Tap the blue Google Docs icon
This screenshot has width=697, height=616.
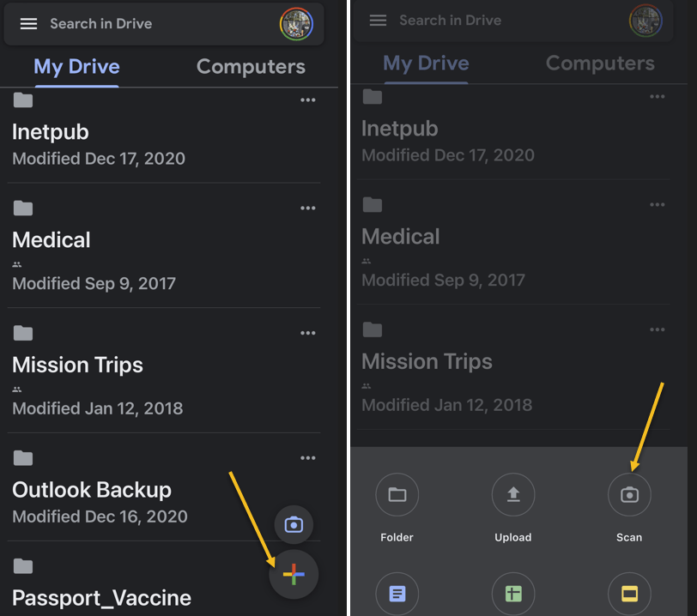tap(397, 594)
